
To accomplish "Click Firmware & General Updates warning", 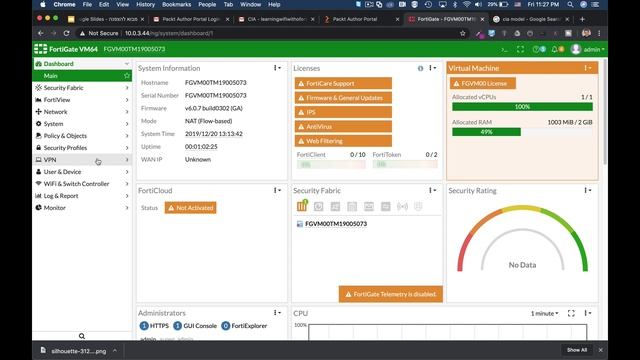I will (x=343, y=98).
